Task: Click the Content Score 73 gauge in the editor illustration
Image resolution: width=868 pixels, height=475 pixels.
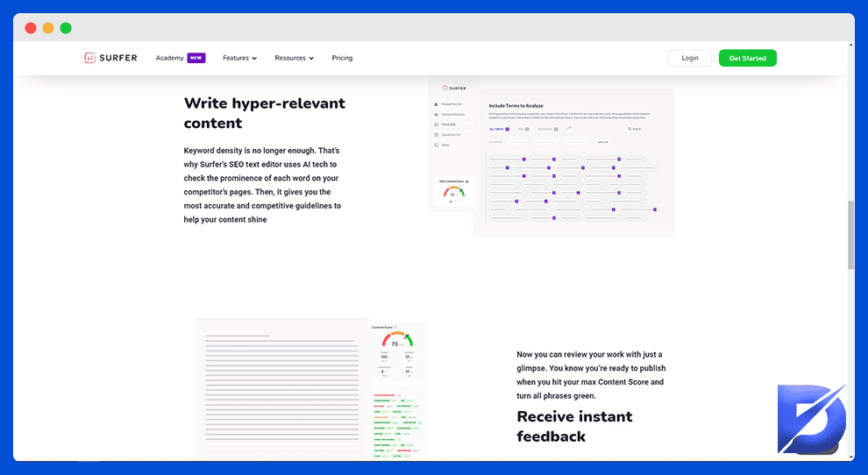Action: click(x=397, y=339)
